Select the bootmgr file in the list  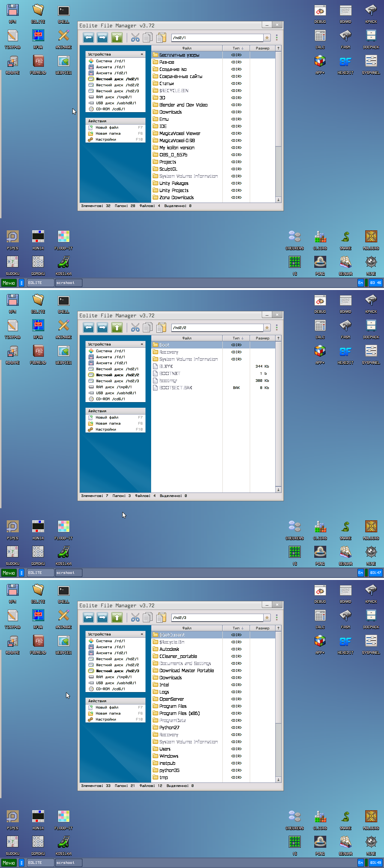click(x=168, y=381)
